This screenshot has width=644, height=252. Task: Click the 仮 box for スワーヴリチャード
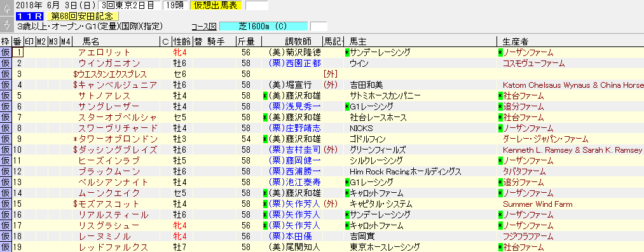coord(6,129)
